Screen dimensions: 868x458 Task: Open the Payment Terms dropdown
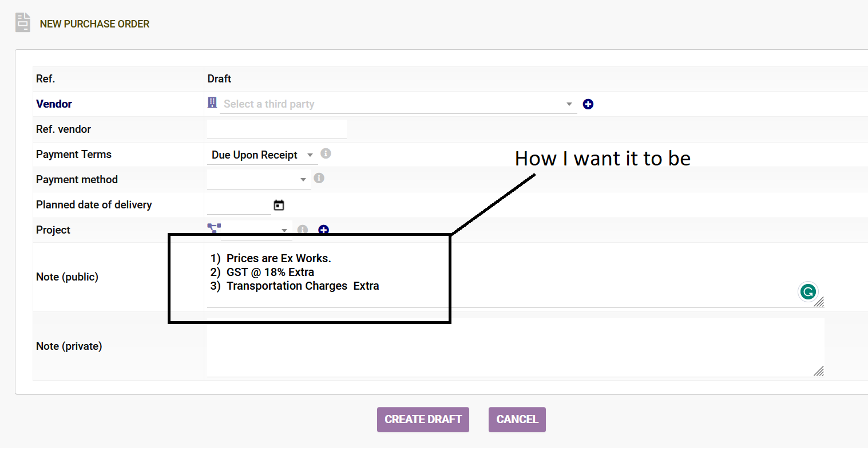(262, 155)
